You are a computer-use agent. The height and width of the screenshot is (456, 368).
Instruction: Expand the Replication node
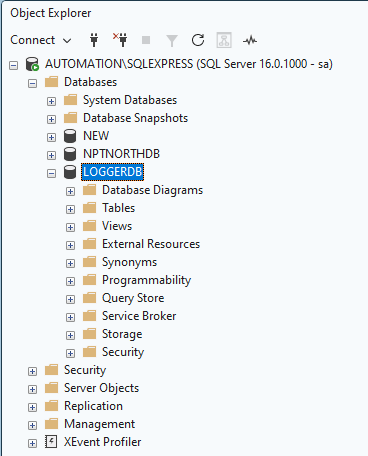coord(32,407)
